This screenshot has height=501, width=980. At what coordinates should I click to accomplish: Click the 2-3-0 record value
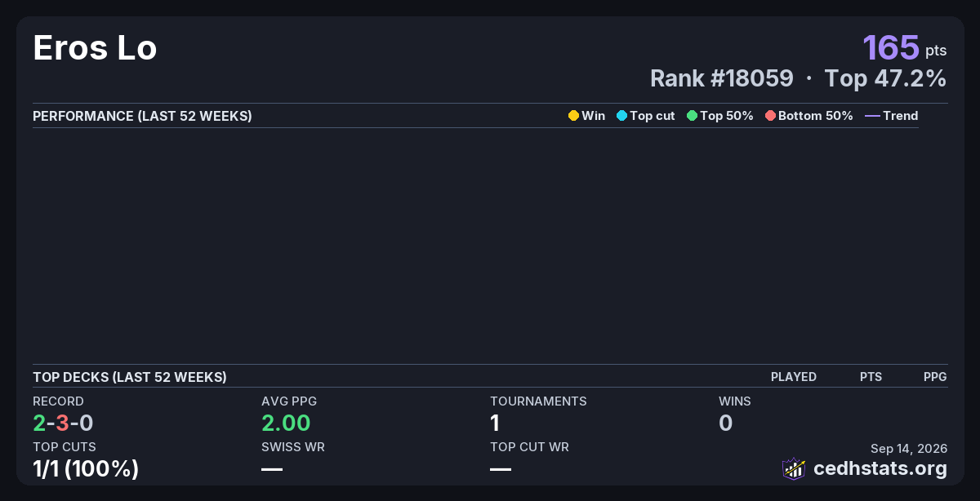[x=63, y=423]
